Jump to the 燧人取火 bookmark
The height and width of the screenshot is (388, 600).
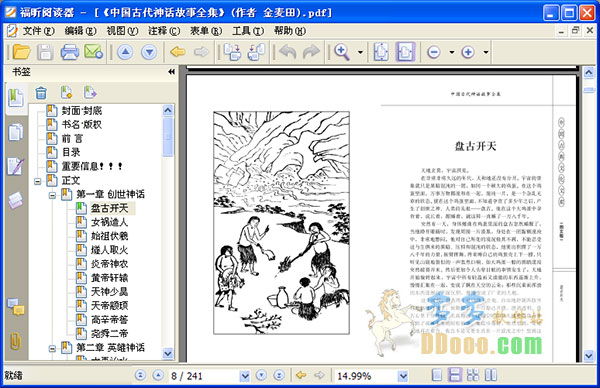pyautogui.click(x=109, y=250)
